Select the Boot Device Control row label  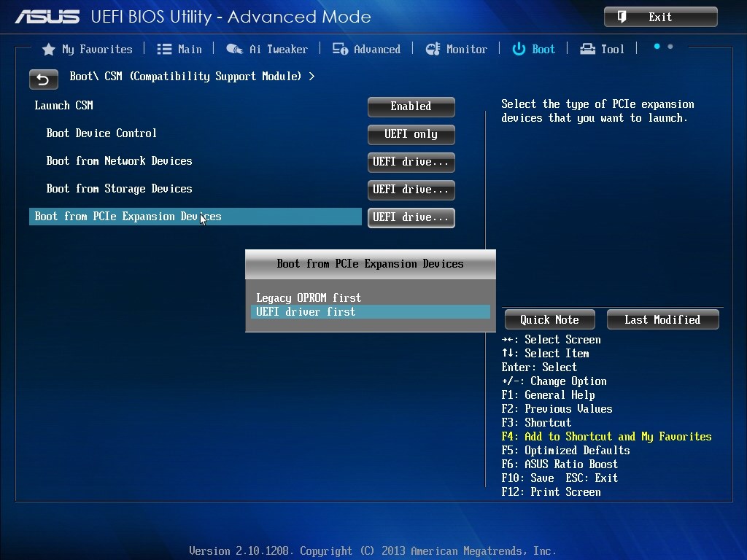click(x=101, y=133)
